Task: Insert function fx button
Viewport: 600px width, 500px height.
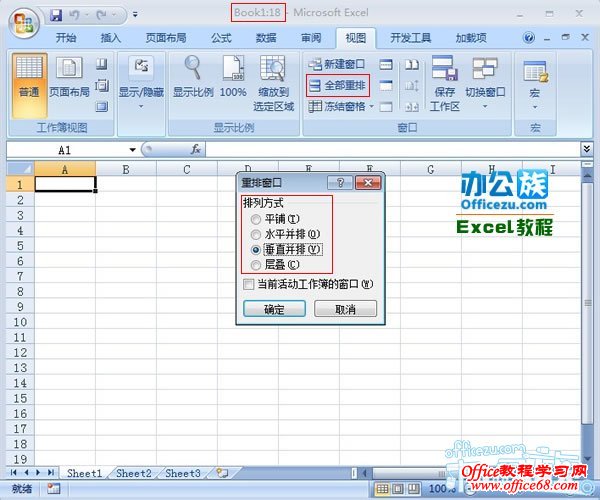Action: point(196,149)
